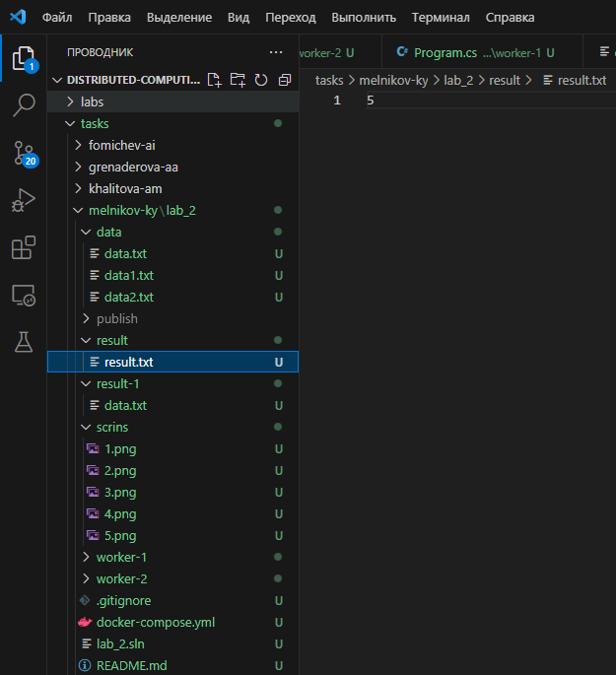Open the 3.png image file
The image size is (616, 675).
coord(120,492)
